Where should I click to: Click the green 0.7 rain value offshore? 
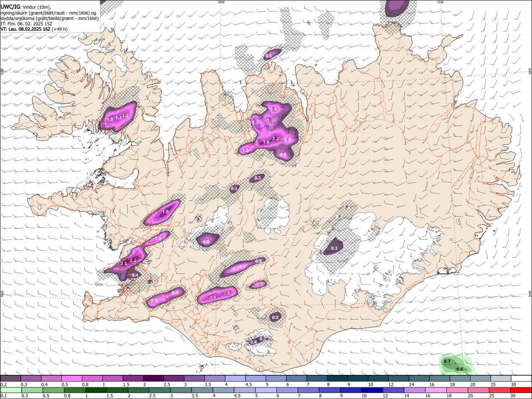click(447, 361)
